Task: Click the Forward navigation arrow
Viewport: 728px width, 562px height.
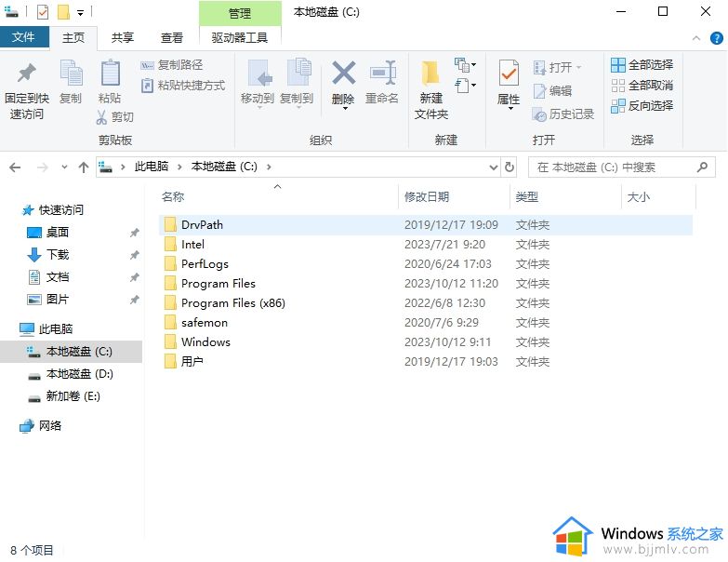Action: click(42, 167)
